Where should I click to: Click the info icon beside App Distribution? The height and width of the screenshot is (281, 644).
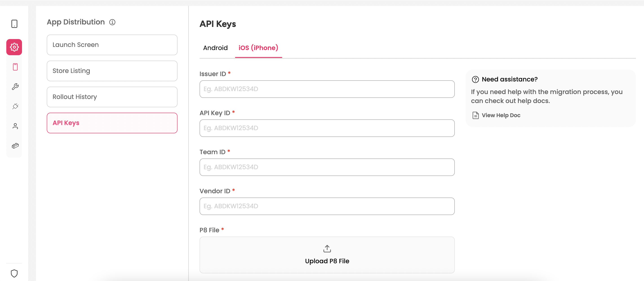click(112, 22)
